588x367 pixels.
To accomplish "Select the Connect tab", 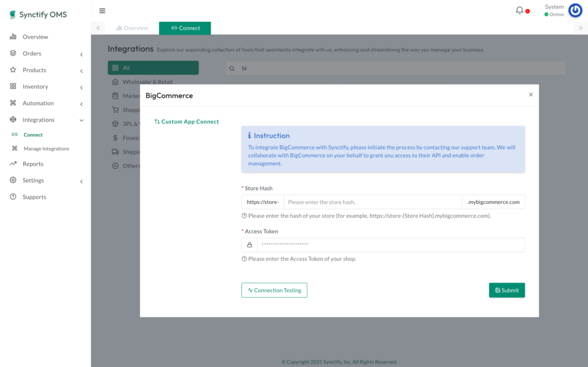I will tap(185, 28).
